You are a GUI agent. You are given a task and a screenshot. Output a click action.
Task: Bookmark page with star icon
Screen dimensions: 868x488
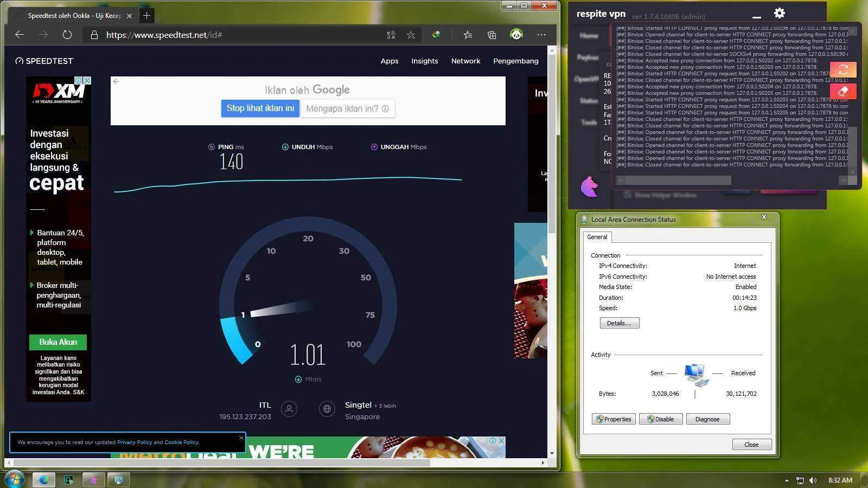[411, 35]
